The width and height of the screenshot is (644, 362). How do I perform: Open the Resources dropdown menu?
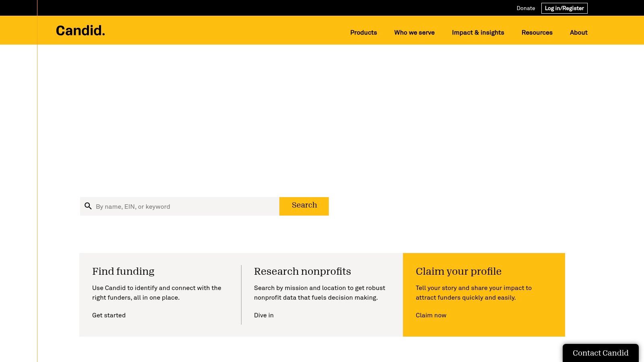tap(537, 33)
